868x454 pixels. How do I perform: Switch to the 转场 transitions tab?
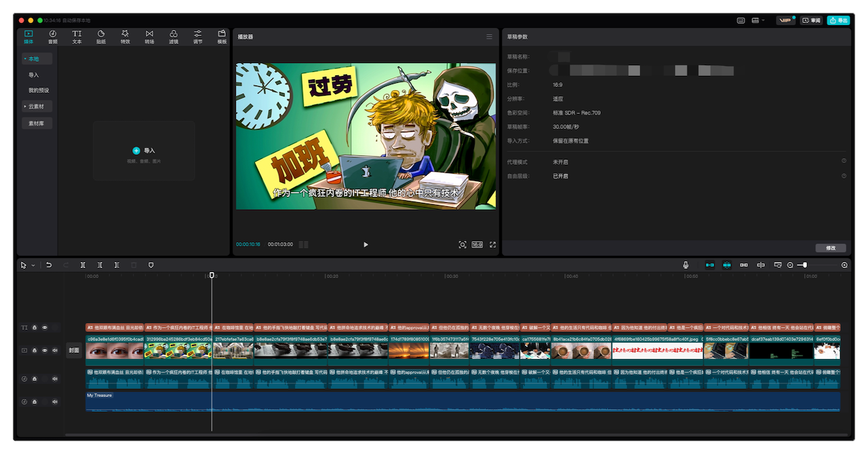[149, 37]
